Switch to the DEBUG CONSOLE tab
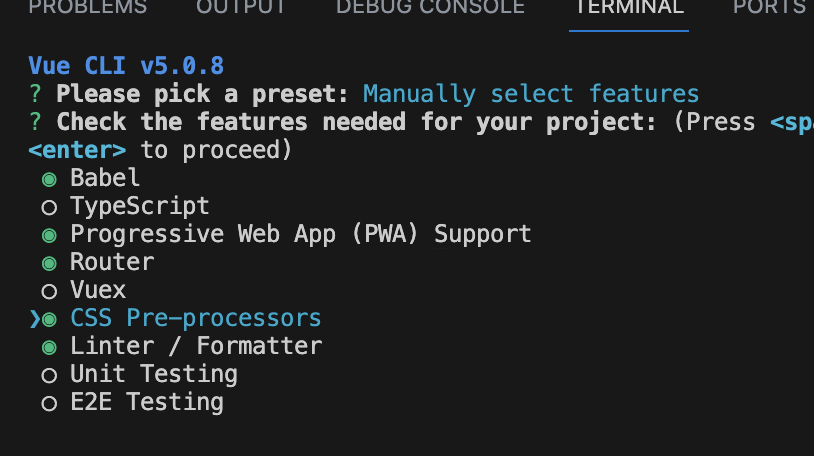Viewport: 814px width, 456px height. 430,7
